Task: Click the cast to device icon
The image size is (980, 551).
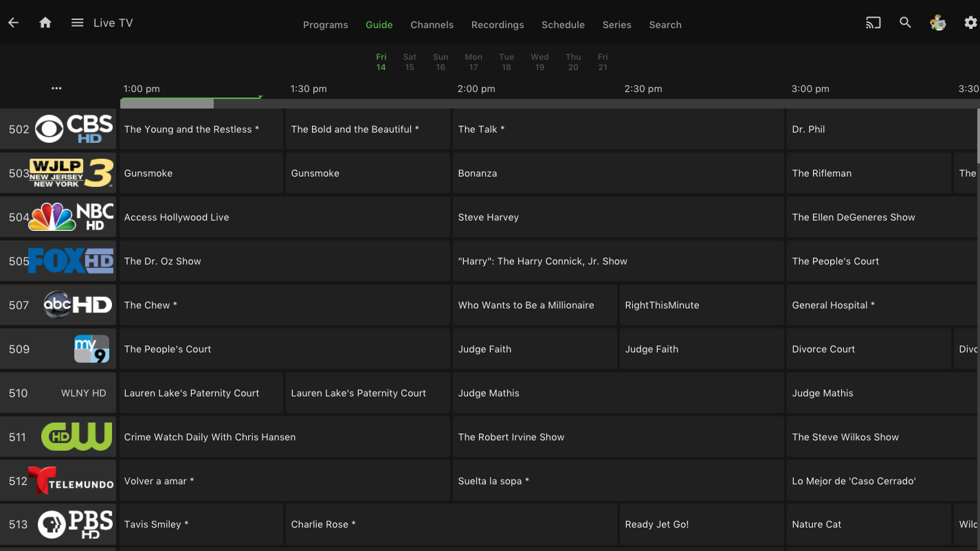Action: pyautogui.click(x=873, y=23)
